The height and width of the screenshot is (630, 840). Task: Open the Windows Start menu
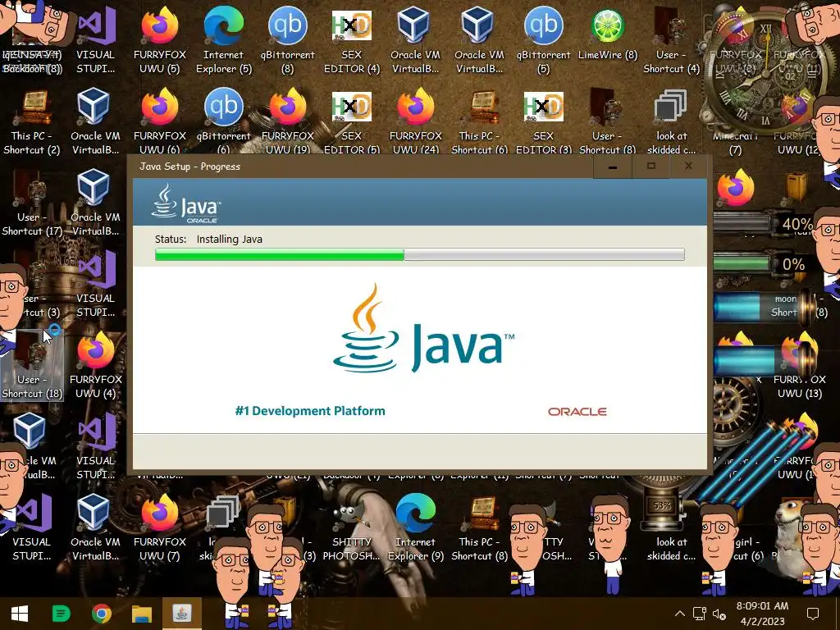(20, 614)
